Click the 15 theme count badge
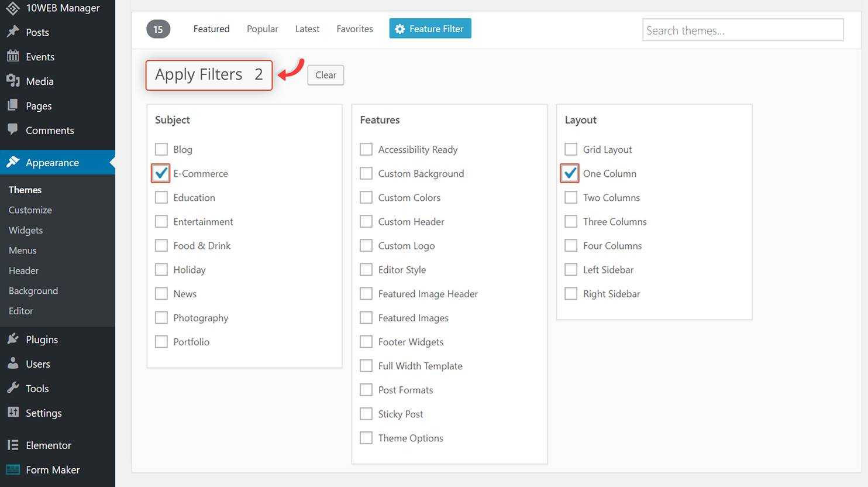The image size is (868, 487). click(158, 29)
